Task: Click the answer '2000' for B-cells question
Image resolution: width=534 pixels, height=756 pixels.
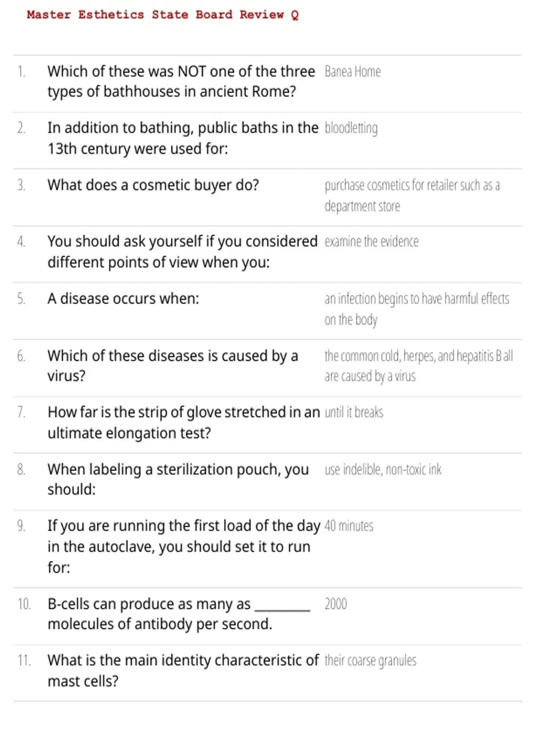Action: pyautogui.click(x=336, y=604)
